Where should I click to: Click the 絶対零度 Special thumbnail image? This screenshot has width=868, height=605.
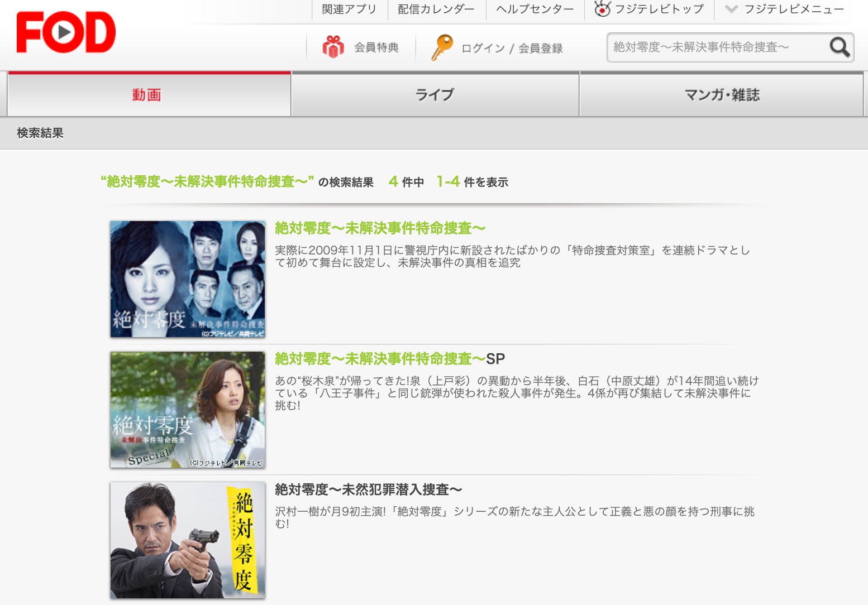(x=188, y=410)
